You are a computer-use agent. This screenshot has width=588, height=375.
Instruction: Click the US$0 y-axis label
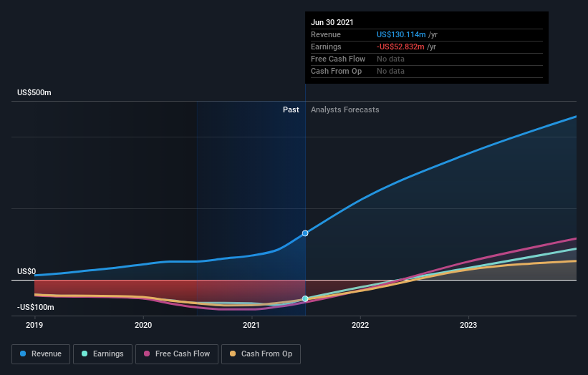[x=26, y=271]
